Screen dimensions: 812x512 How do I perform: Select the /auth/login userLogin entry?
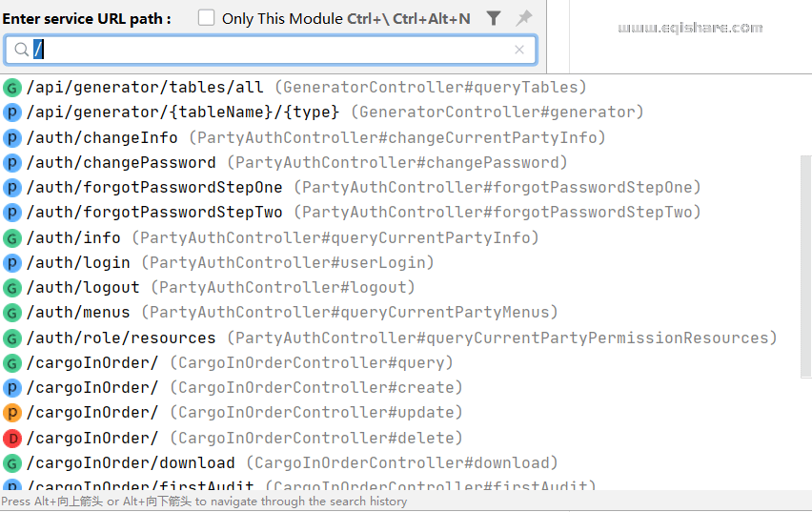coord(230,262)
